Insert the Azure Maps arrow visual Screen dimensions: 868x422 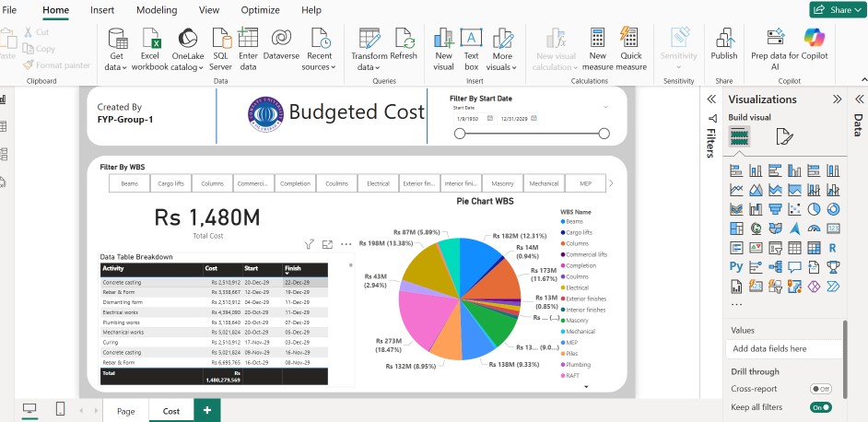(x=794, y=229)
